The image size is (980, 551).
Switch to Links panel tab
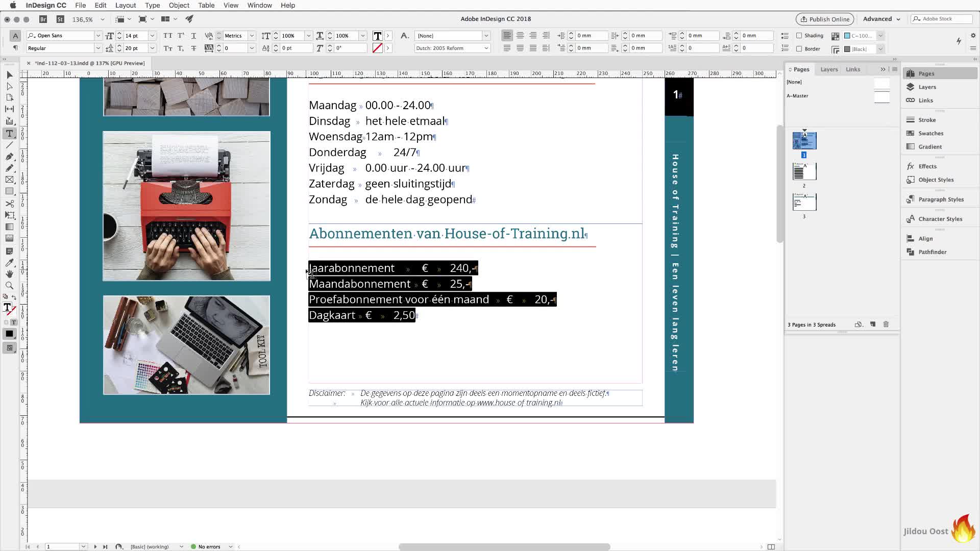[x=852, y=69]
